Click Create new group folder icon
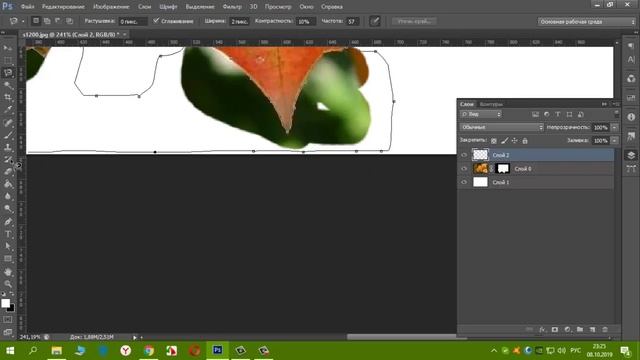 click(x=580, y=329)
